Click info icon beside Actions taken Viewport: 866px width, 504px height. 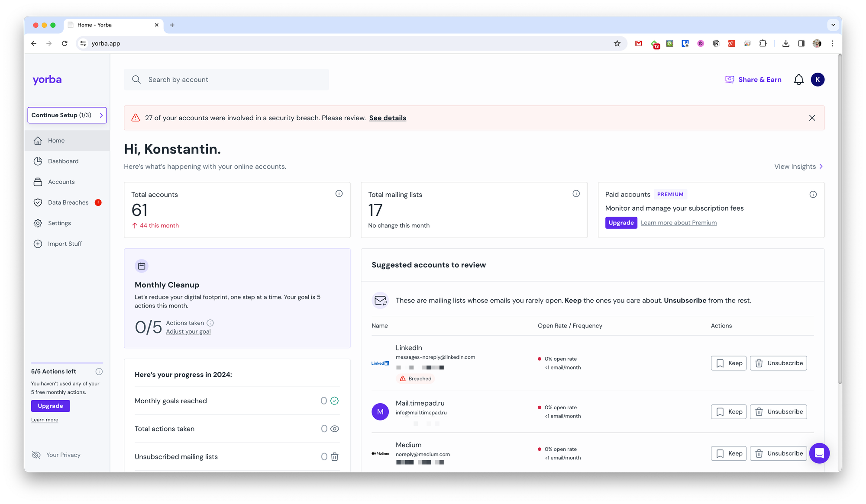[210, 323]
